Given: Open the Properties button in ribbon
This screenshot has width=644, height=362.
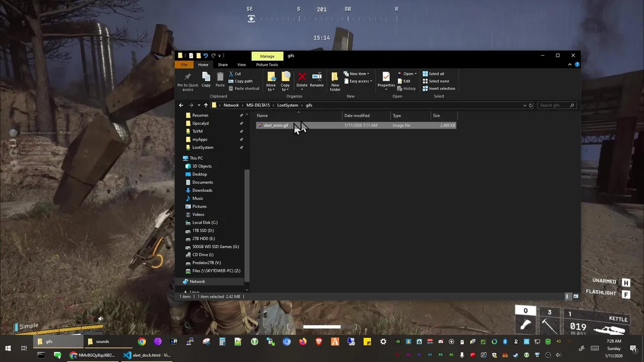Looking at the screenshot, I should 386,81.
